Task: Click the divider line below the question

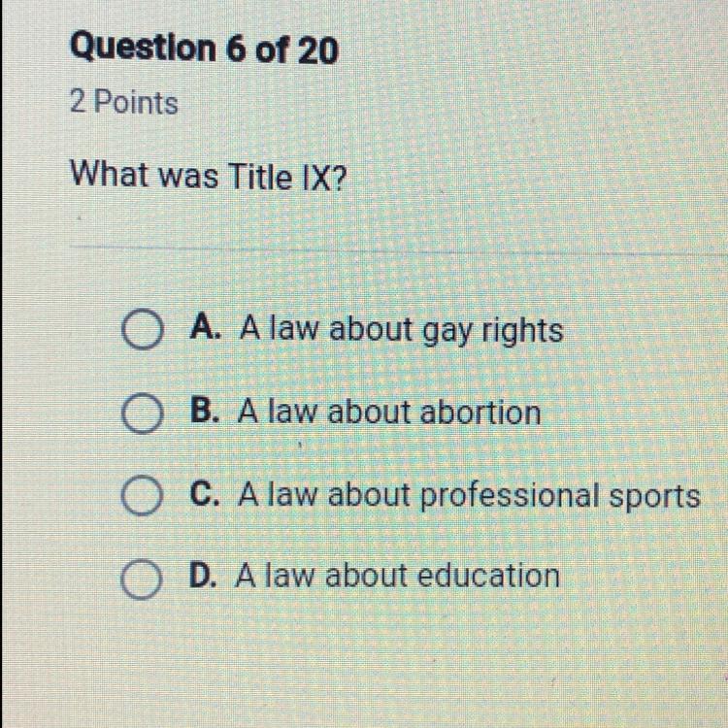Action: [398, 250]
